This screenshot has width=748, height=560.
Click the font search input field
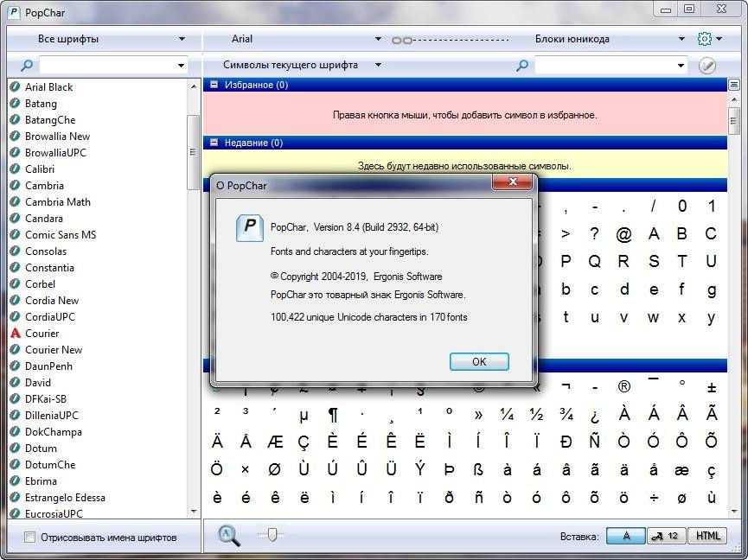108,66
